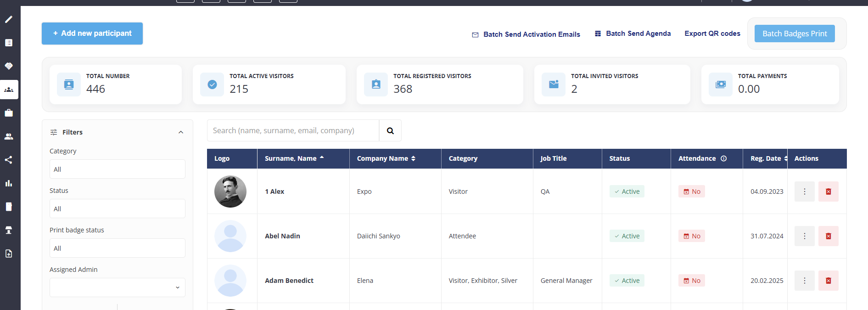Click the Job Title column header
Viewport: 868px width, 310px height.
(x=554, y=158)
